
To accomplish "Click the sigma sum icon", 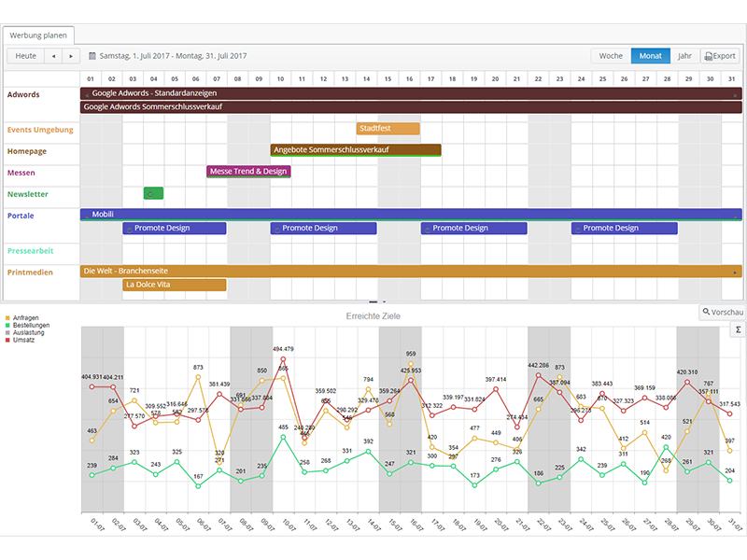I will 738,329.
